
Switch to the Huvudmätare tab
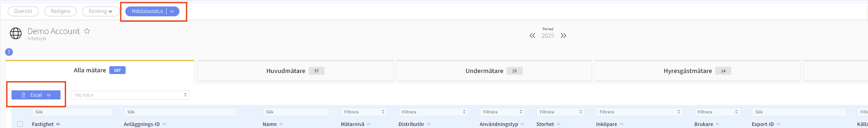pos(295,71)
